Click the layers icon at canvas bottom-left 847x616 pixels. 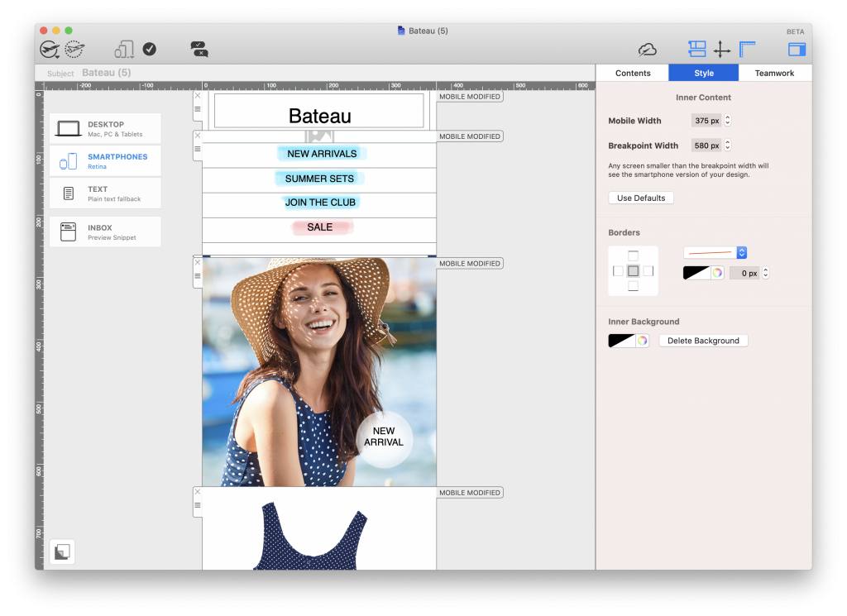pos(62,552)
